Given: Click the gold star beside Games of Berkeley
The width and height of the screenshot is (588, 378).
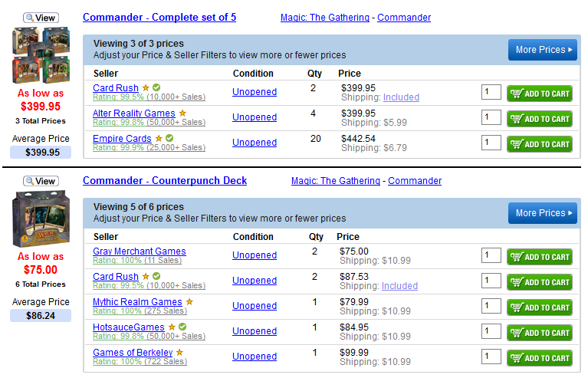Looking at the screenshot, I should pyautogui.click(x=179, y=352).
